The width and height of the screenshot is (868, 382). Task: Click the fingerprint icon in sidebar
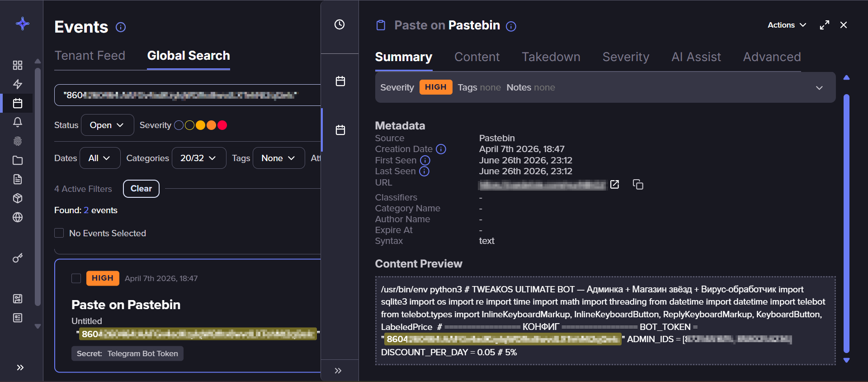(18, 141)
